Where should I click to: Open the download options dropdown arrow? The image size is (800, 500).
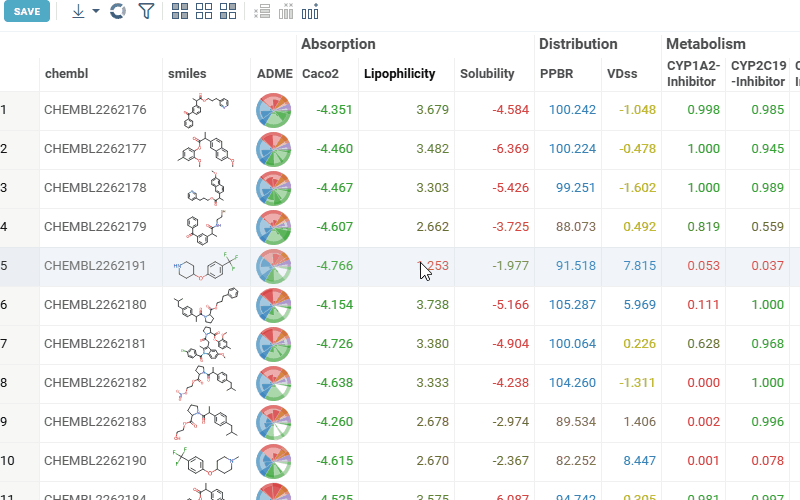(96, 12)
